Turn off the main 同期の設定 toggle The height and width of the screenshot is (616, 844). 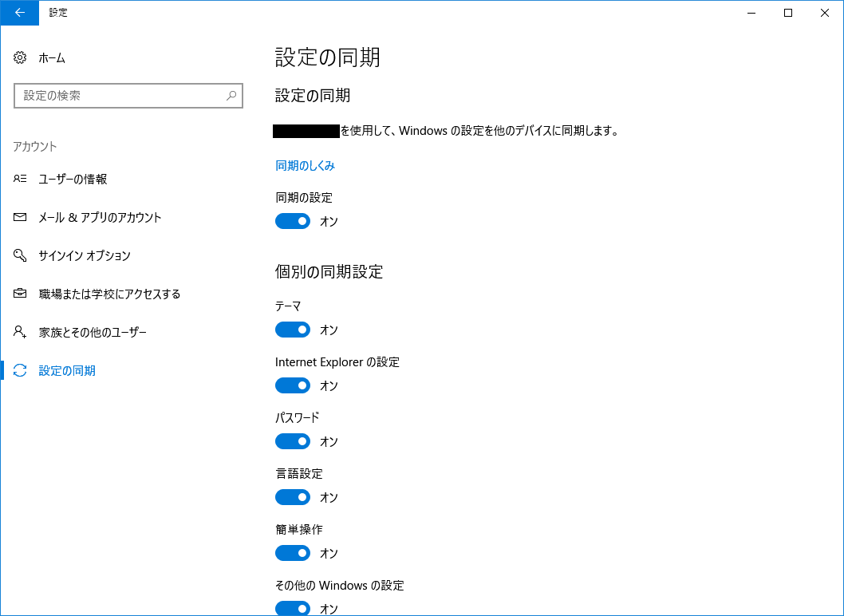[293, 221]
